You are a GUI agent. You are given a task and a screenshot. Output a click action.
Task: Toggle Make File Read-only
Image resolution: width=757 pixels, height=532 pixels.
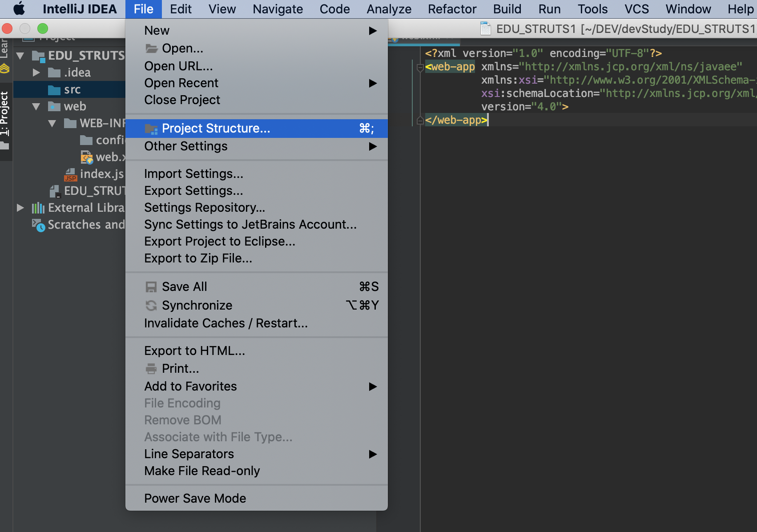tap(257, 471)
